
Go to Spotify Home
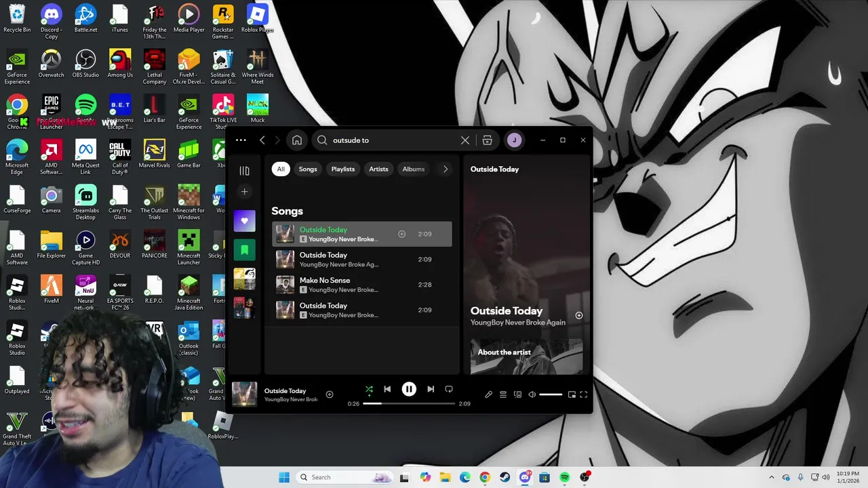pyautogui.click(x=297, y=140)
